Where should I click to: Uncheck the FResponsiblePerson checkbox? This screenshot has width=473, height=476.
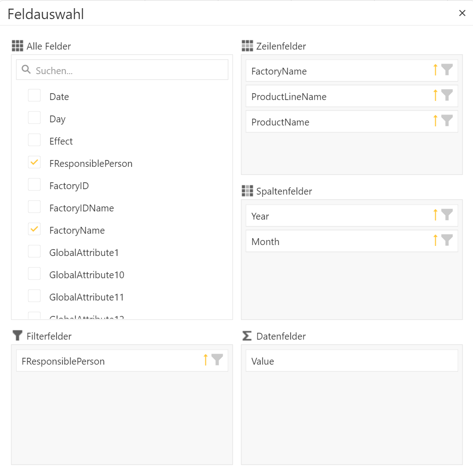(x=34, y=162)
